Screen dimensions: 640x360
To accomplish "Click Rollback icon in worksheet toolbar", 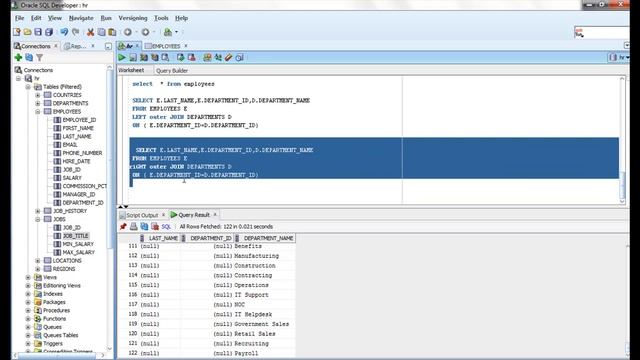I will coord(191,58).
